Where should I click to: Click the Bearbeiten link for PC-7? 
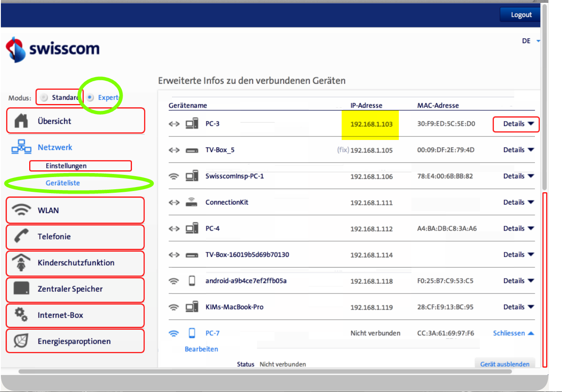pos(201,349)
